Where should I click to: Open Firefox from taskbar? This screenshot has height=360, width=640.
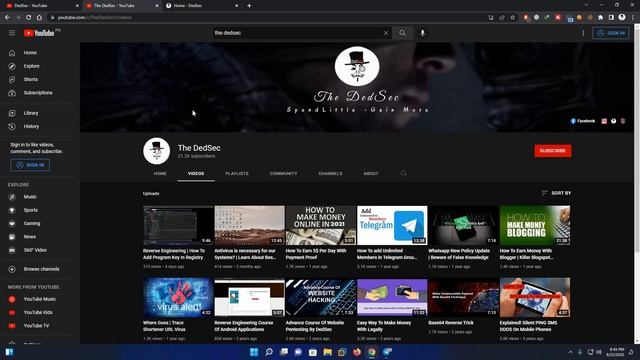[x=357, y=352]
